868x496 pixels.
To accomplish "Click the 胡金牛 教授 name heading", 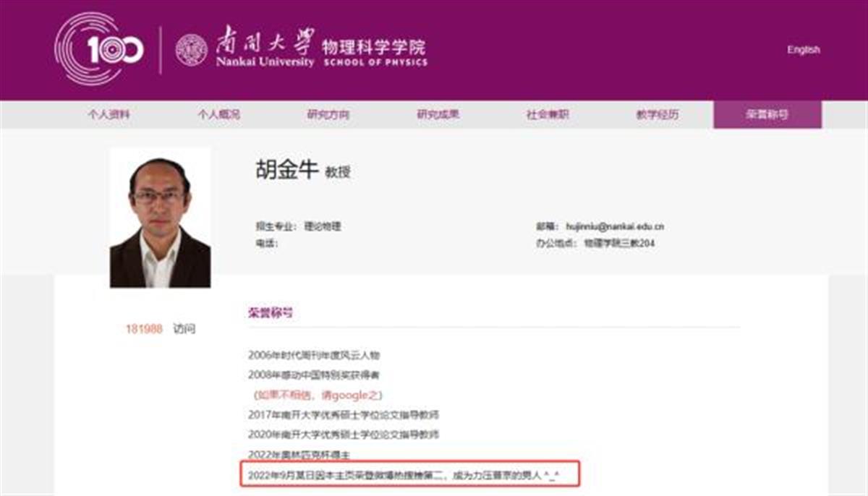I will 294,168.
